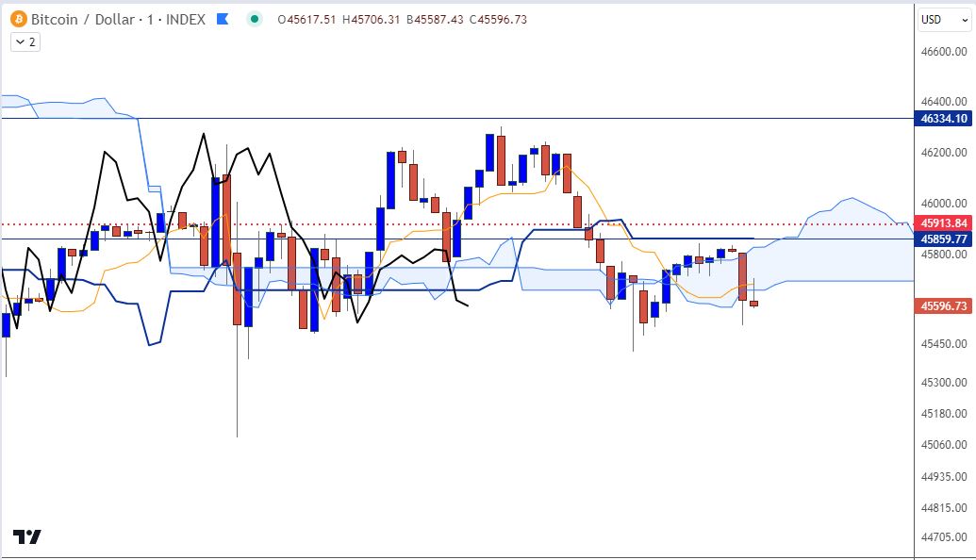Click the 45060.00 price axis label
The height and width of the screenshot is (560, 976).
(944, 444)
